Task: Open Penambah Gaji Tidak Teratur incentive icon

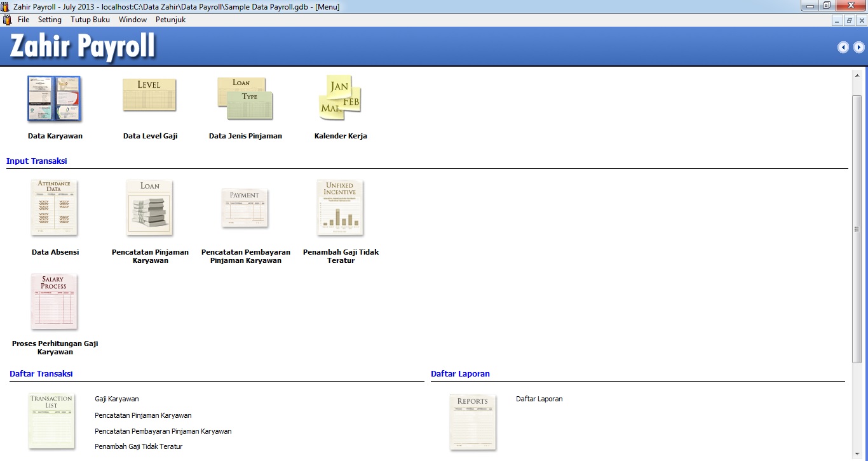Action: tap(340, 208)
